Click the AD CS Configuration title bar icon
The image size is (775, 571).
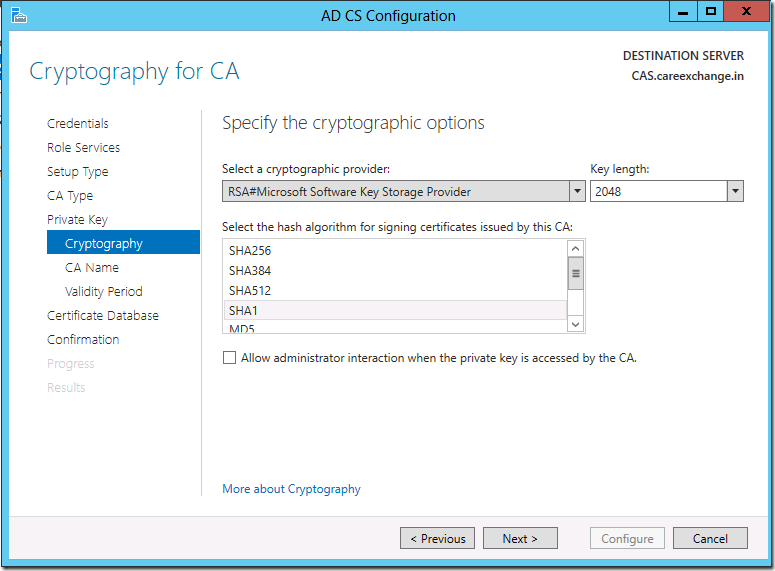point(18,15)
